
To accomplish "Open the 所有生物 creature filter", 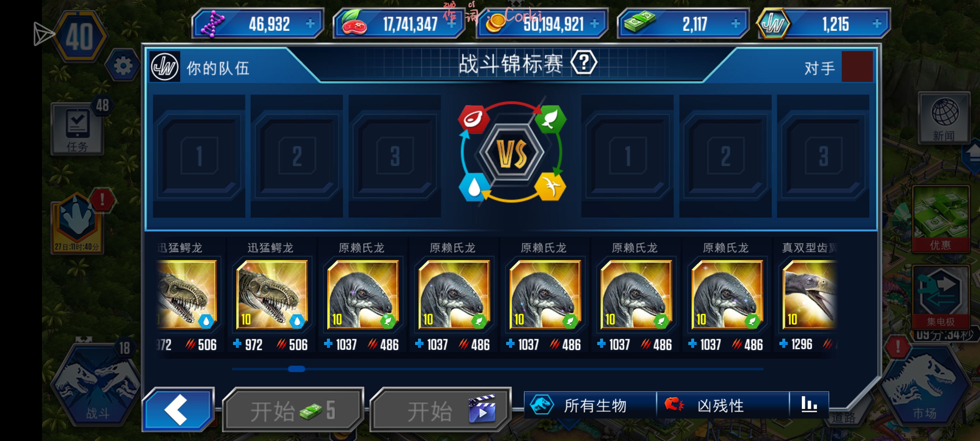I will (x=590, y=405).
